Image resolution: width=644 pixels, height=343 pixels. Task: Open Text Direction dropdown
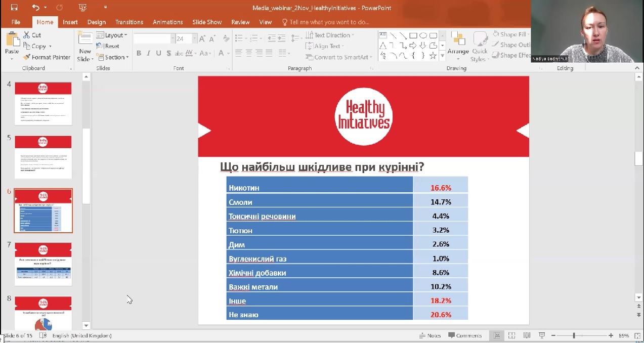[330, 35]
